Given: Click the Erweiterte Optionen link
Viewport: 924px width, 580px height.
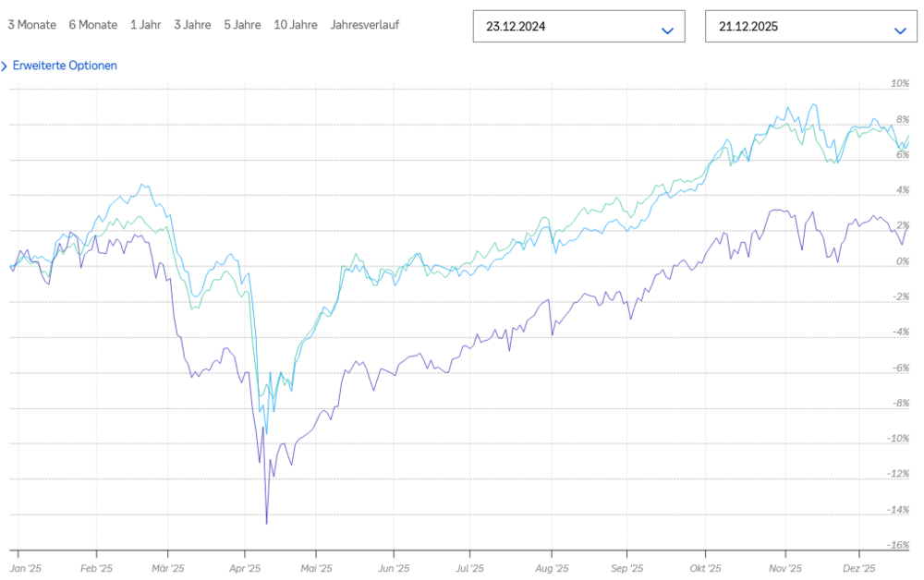Looking at the screenshot, I should tap(65, 66).
